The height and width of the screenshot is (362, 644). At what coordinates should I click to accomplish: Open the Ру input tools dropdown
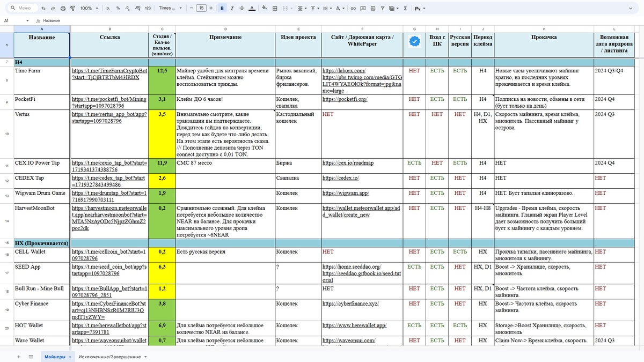[419, 8]
